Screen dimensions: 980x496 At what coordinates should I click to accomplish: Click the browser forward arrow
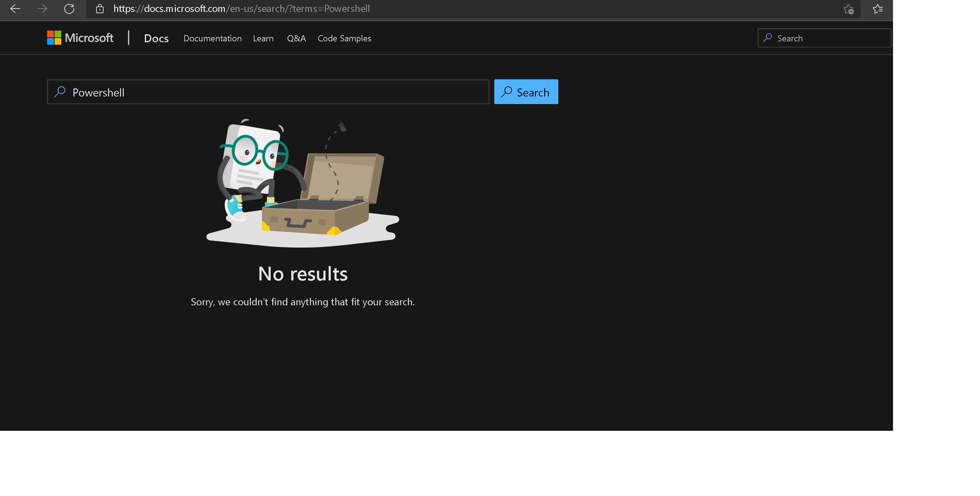point(42,9)
